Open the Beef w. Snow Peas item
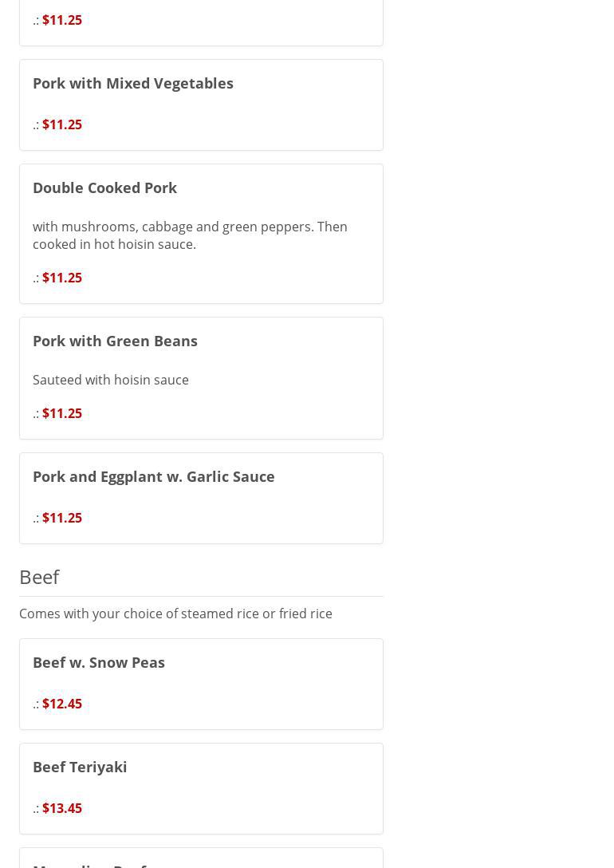The width and height of the screenshot is (614, 868). (x=99, y=662)
